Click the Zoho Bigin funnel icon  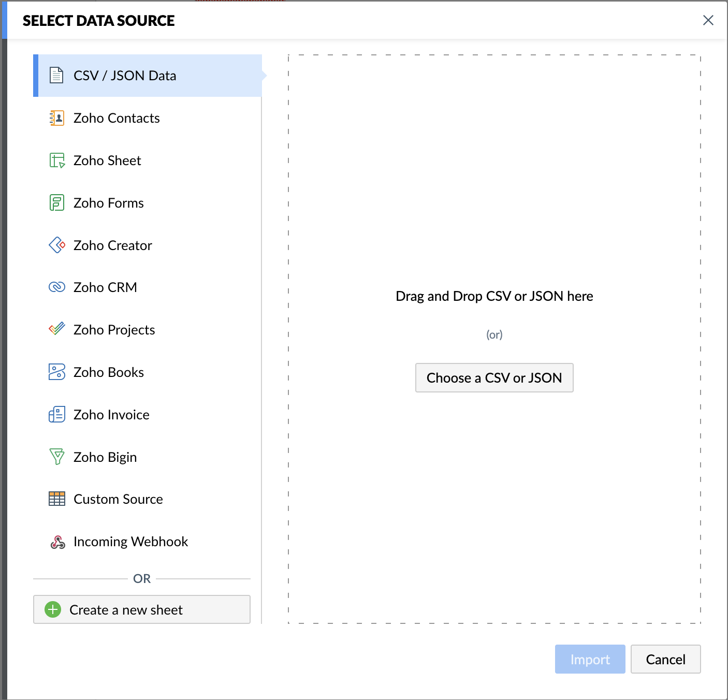pyautogui.click(x=56, y=457)
